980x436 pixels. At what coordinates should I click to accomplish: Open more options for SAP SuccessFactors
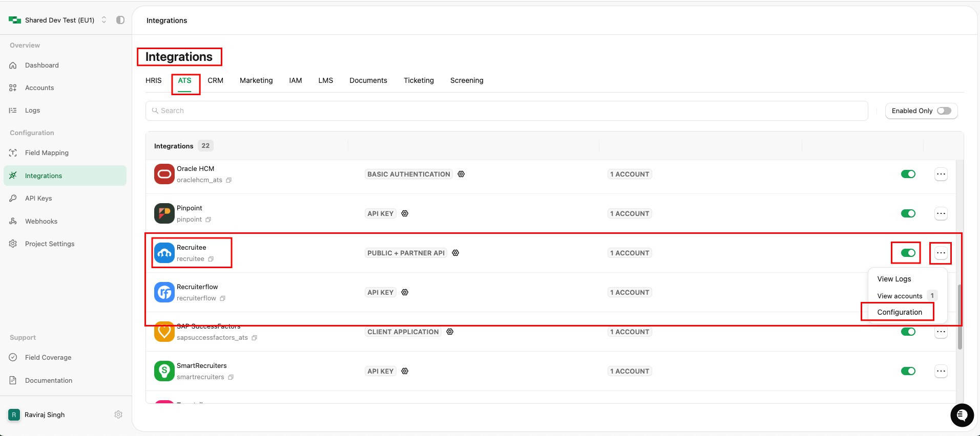pyautogui.click(x=941, y=332)
